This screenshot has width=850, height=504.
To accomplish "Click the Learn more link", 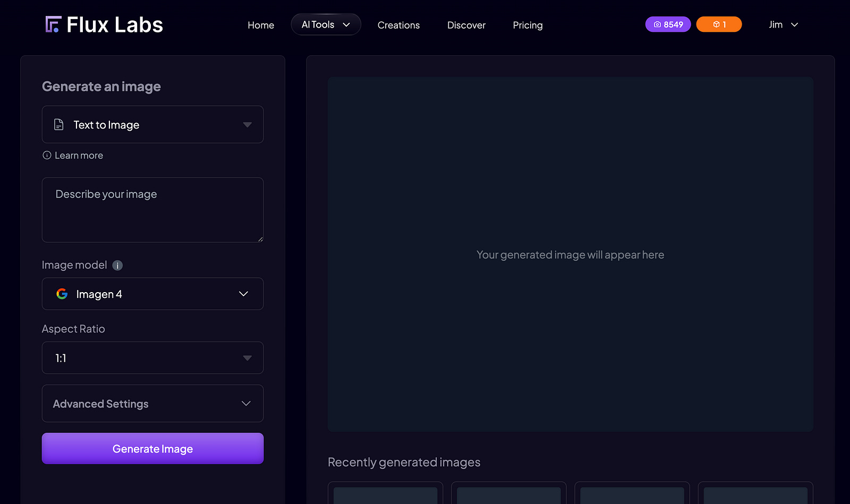I will coord(79,155).
